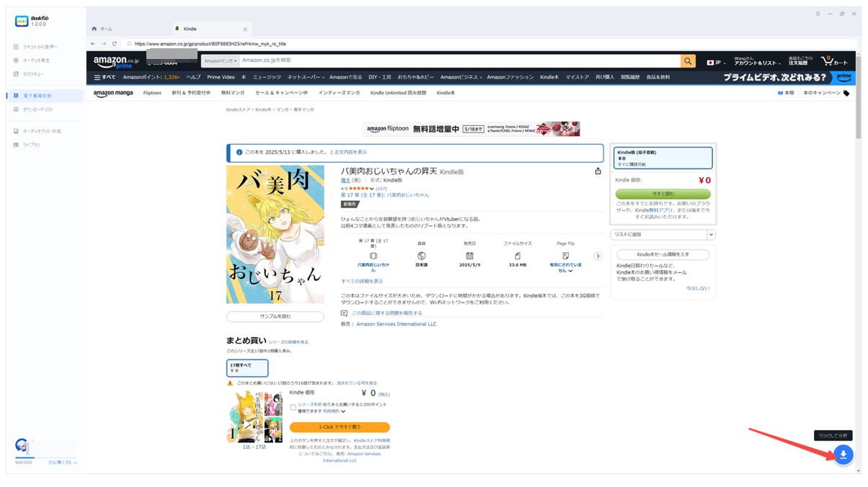Click the prime badge in the banner
The image size is (868, 487).
[844, 77]
